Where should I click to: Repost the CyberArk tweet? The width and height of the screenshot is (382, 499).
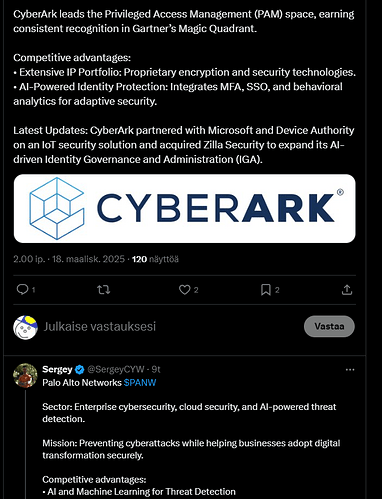pyautogui.click(x=104, y=290)
